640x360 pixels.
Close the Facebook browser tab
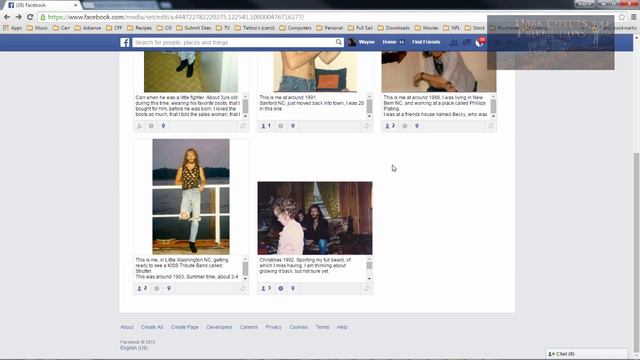76,5
